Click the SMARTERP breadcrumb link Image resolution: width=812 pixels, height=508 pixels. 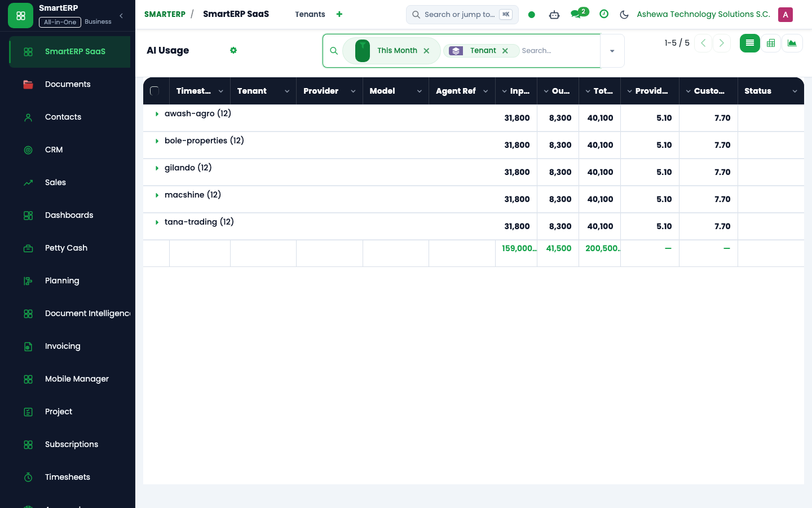[x=165, y=14]
